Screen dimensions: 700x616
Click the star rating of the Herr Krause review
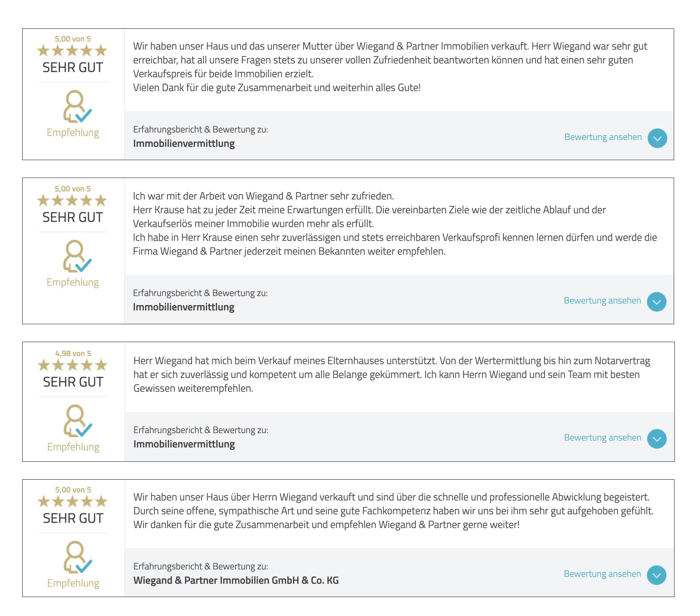pyautogui.click(x=72, y=201)
